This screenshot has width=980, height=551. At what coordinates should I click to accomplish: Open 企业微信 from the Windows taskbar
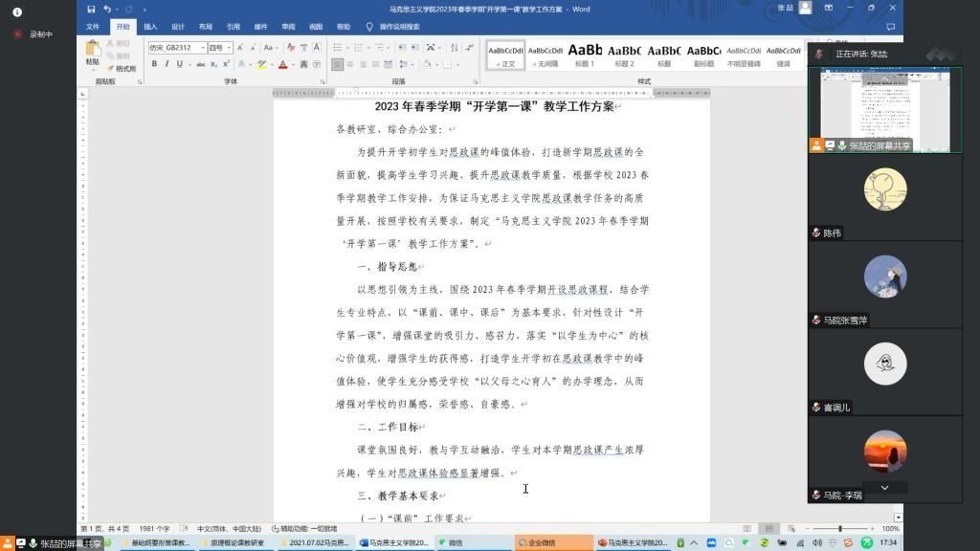554,543
